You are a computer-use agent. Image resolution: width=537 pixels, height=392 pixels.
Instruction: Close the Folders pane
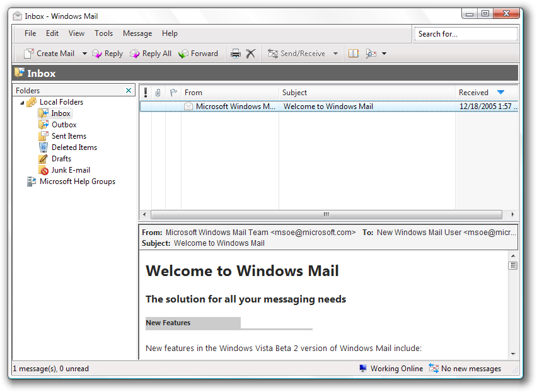[x=129, y=91]
